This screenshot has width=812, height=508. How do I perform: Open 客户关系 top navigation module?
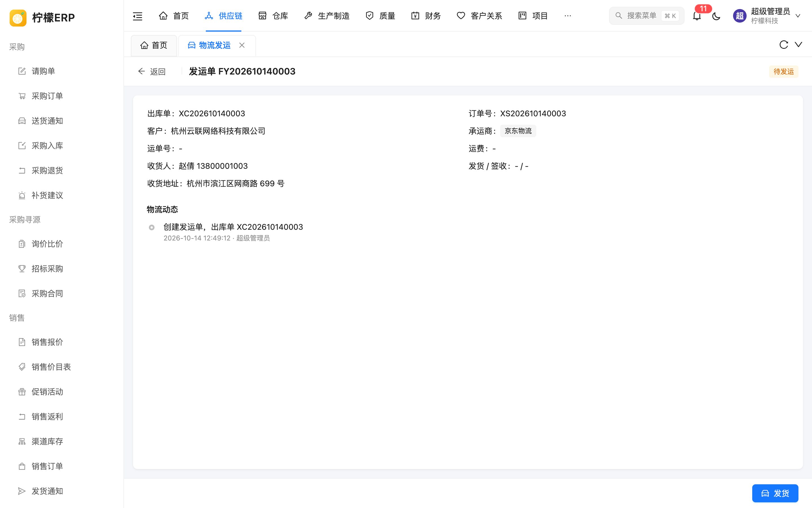480,16
